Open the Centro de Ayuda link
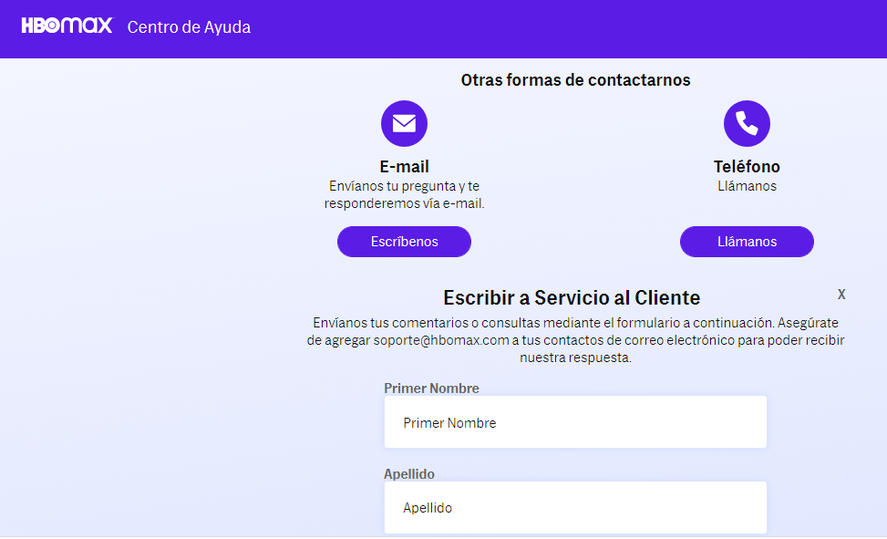The height and width of the screenshot is (539, 887). (189, 27)
